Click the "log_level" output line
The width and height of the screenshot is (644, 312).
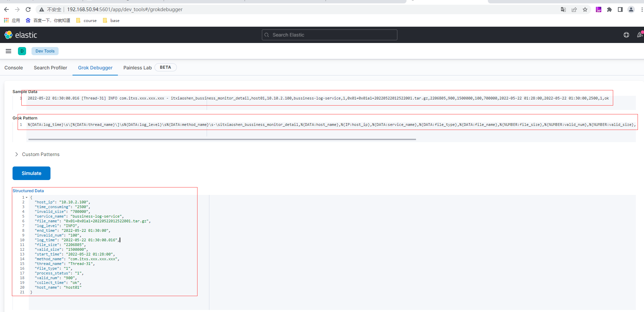[x=57, y=226]
